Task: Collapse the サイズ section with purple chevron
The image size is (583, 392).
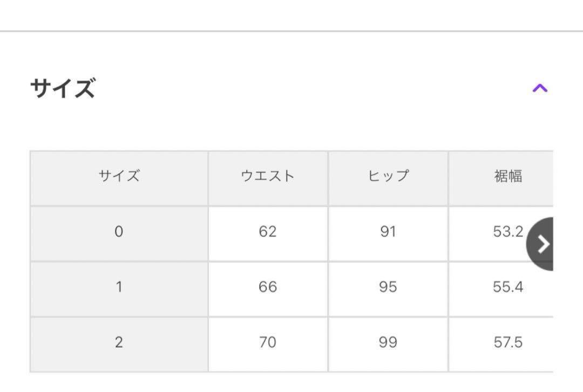Action: click(540, 88)
